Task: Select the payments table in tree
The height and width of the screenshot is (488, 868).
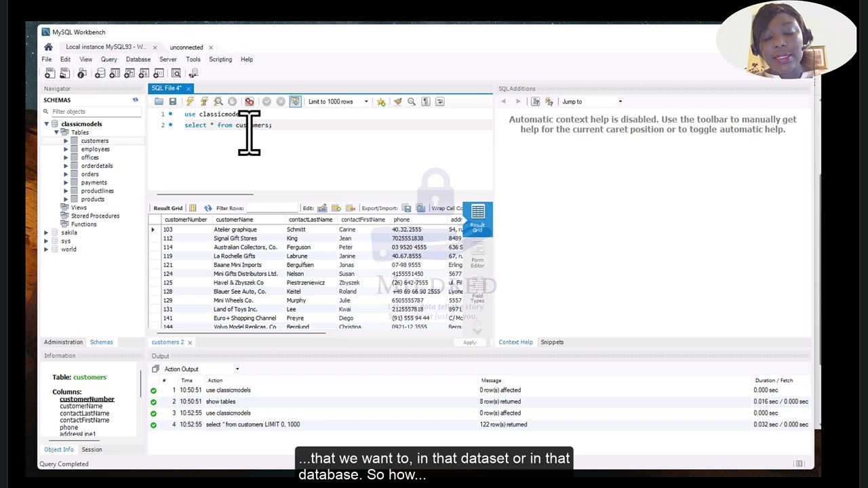Action: [x=94, y=182]
